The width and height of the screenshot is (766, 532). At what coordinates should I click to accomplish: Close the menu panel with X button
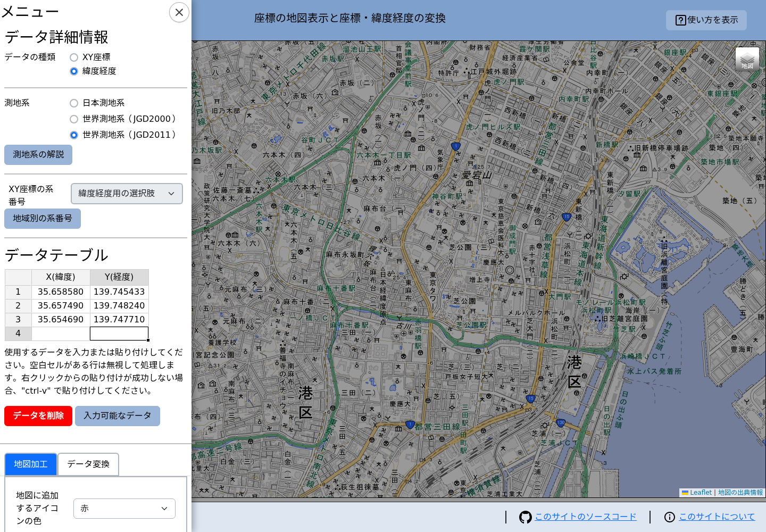(179, 12)
